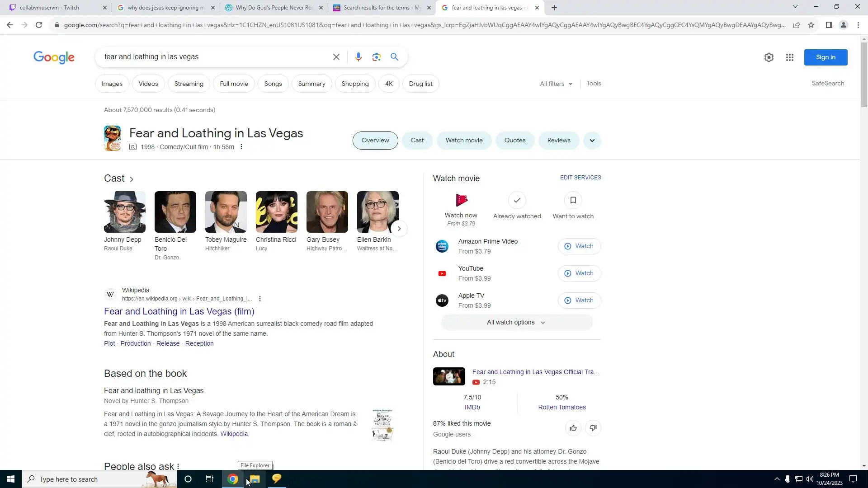Viewport: 868px width, 488px height.
Task: Switch to the collabvmuservm Twitch tab
Action: 50,8
